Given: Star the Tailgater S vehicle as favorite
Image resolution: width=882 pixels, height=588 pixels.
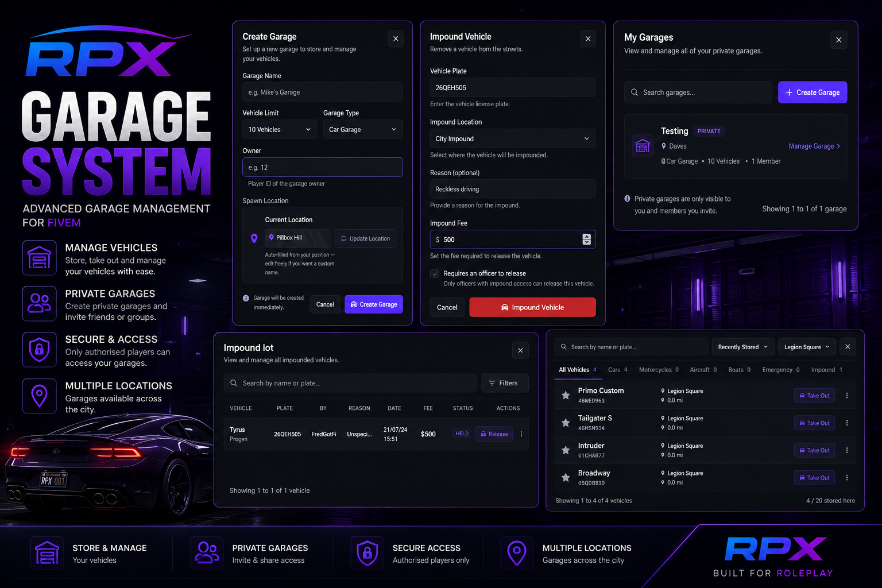Looking at the screenshot, I should 566,423.
